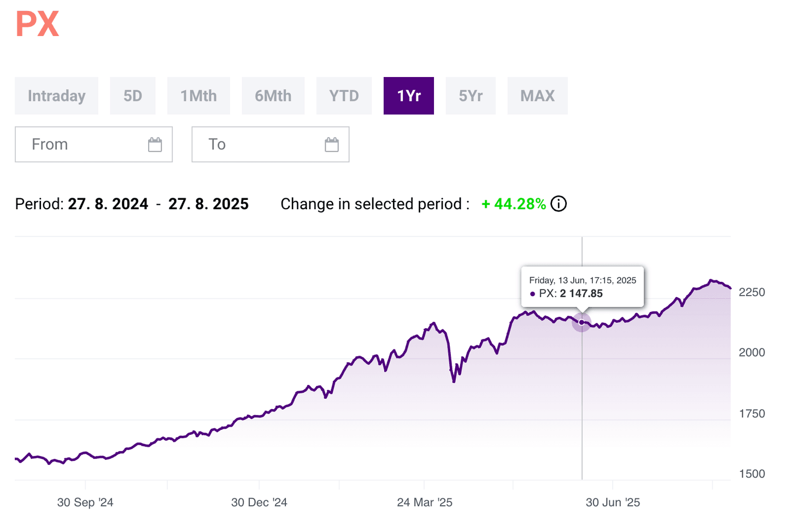787x532 pixels.
Task: Click the info icon beside percentage change
Action: 559,204
